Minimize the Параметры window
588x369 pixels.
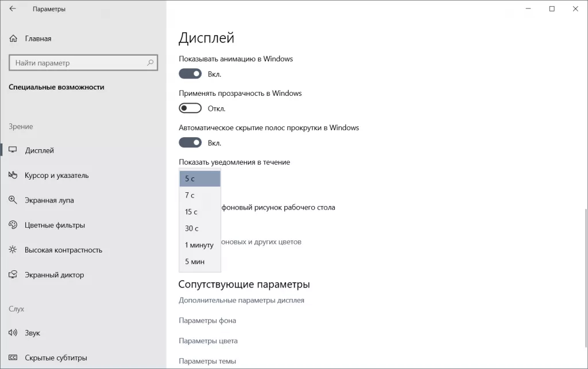tap(528, 9)
